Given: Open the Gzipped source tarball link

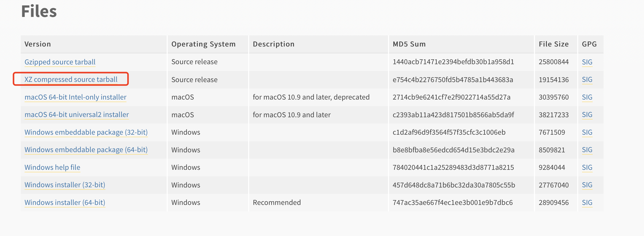Looking at the screenshot, I should [60, 62].
